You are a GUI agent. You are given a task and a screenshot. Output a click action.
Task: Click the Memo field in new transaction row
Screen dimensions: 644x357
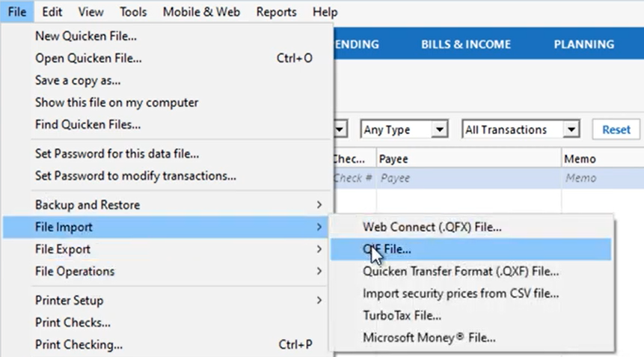click(603, 178)
